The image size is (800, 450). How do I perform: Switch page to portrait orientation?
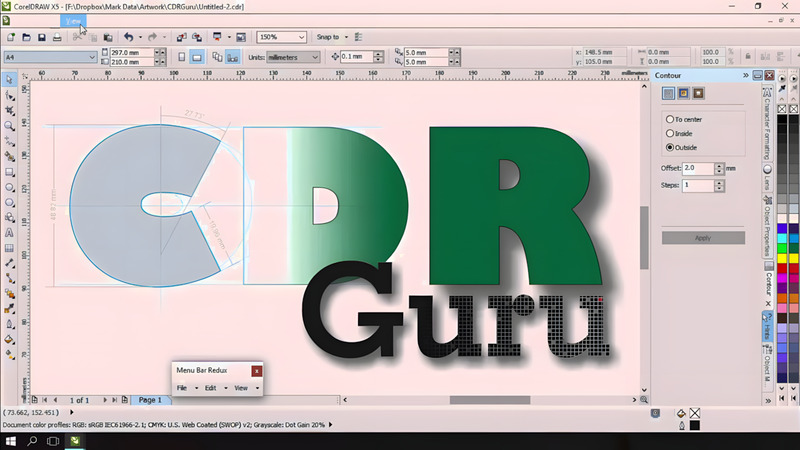tap(180, 57)
